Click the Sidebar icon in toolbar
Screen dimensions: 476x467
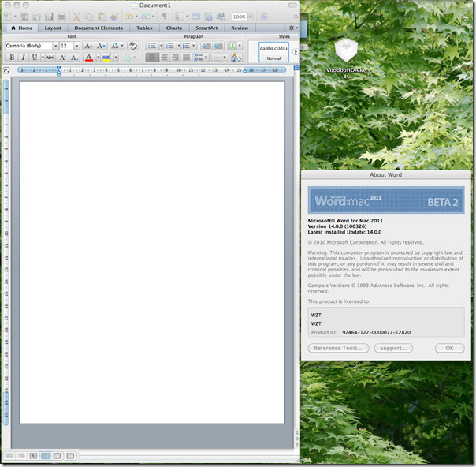pos(180,16)
